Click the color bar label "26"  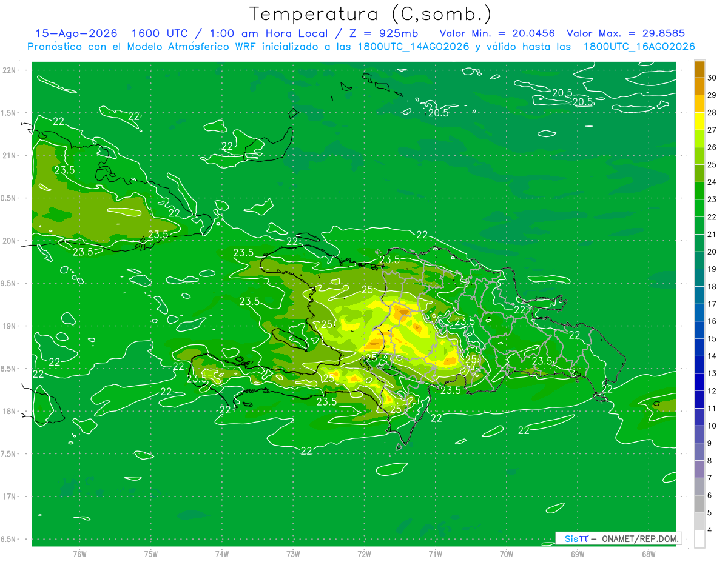[712, 147]
